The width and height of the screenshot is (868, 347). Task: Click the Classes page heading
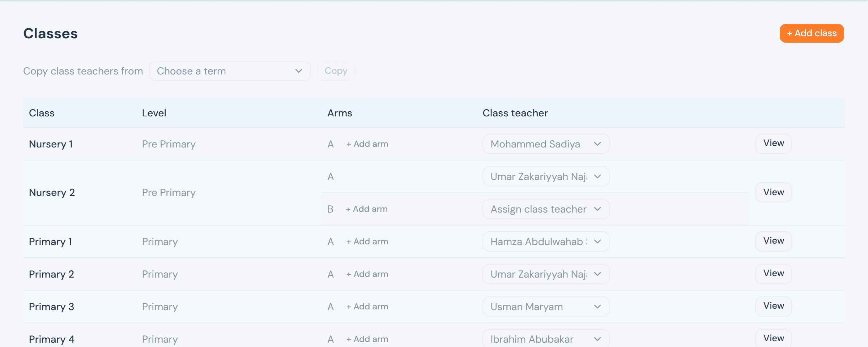click(x=50, y=33)
